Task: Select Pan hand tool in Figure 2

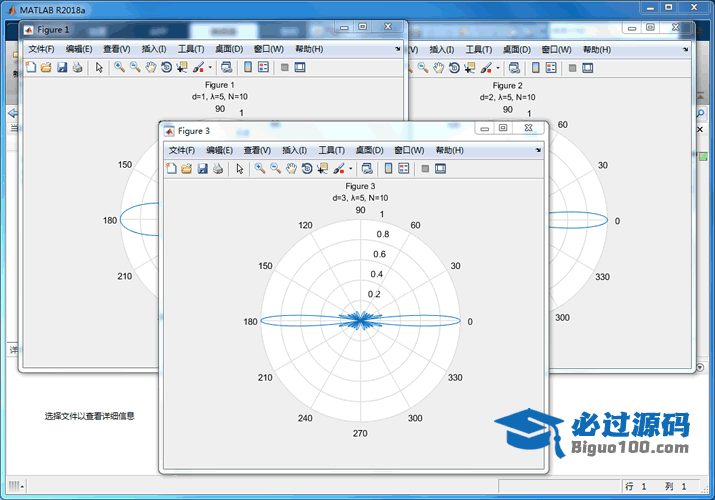Action: point(439,68)
